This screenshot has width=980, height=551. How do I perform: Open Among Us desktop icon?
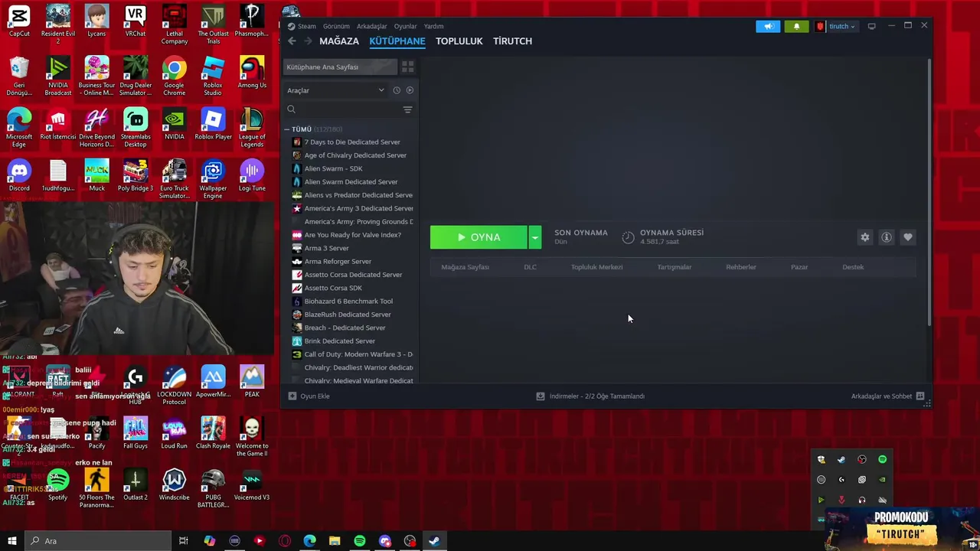252,72
